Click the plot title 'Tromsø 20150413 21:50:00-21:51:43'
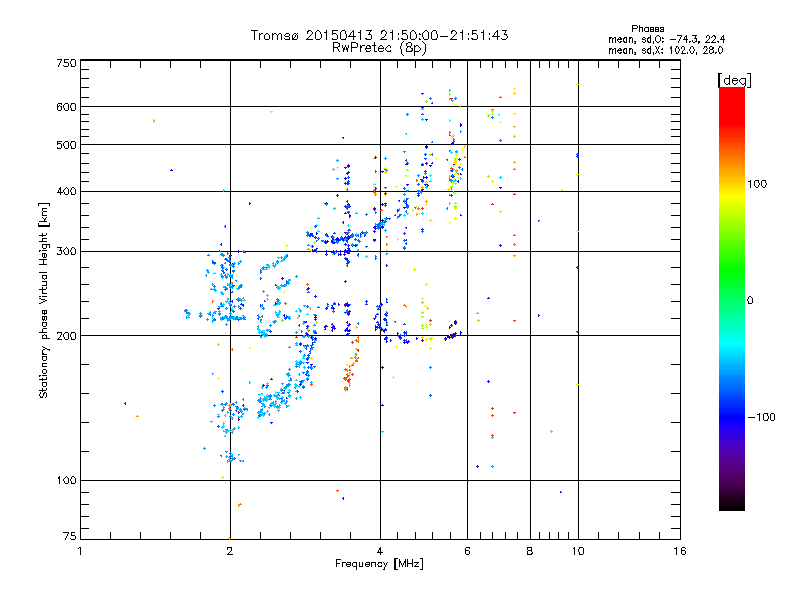Viewport: 800px width, 600px height. coord(379,35)
